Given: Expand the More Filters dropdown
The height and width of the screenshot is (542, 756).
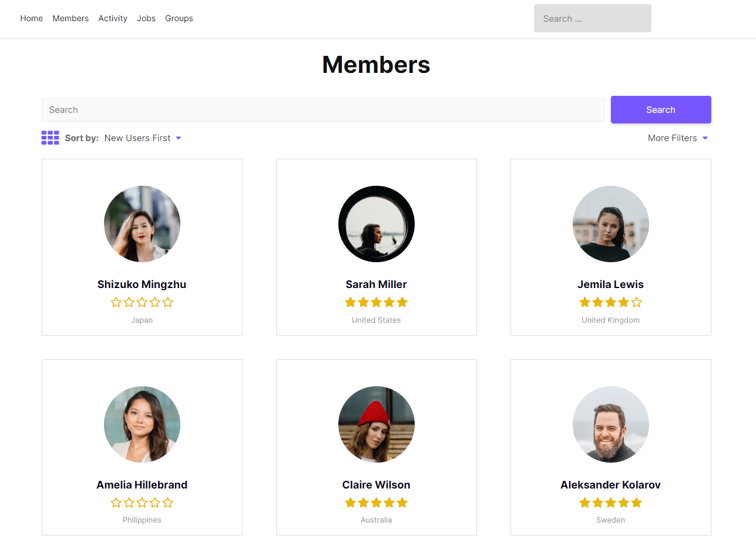Looking at the screenshot, I should (x=677, y=138).
